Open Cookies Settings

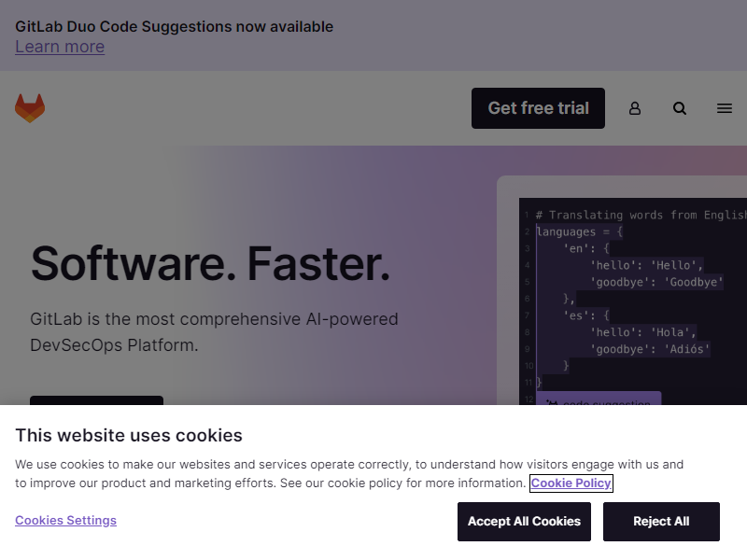pos(65,521)
